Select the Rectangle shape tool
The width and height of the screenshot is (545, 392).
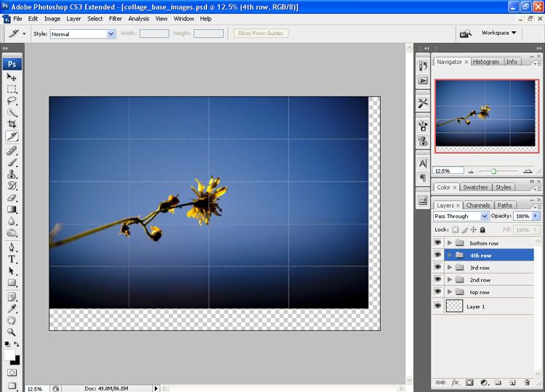tap(12, 282)
